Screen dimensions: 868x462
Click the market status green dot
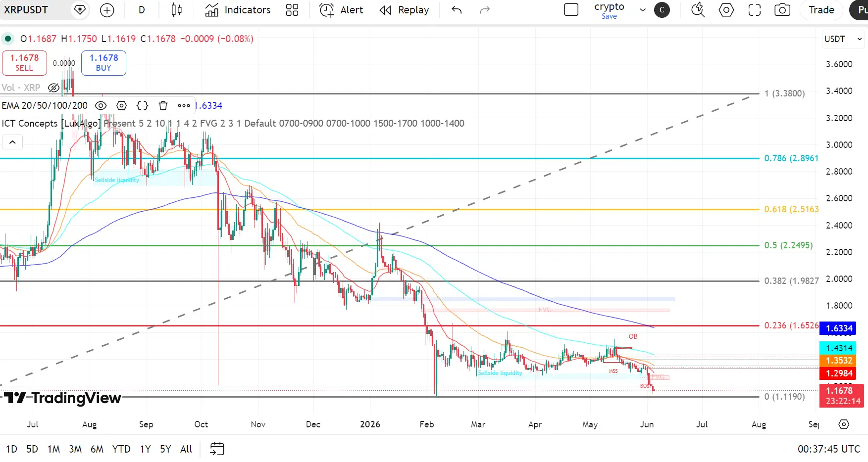pyautogui.click(x=8, y=39)
